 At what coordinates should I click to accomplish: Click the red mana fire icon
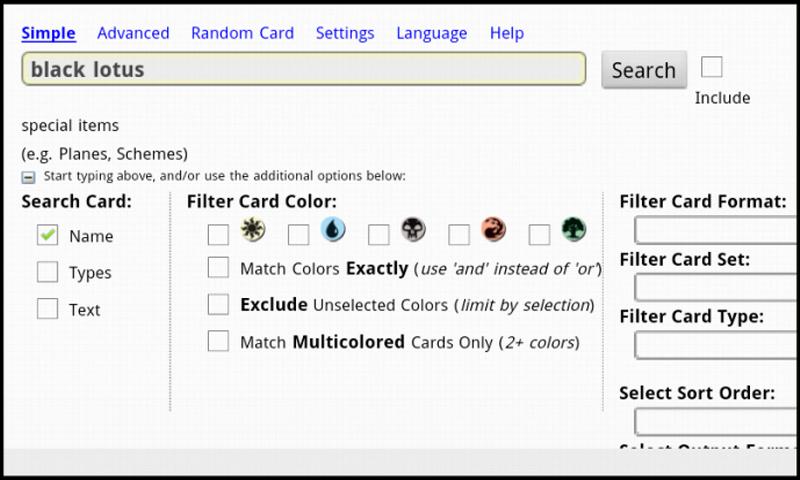pos(493,230)
